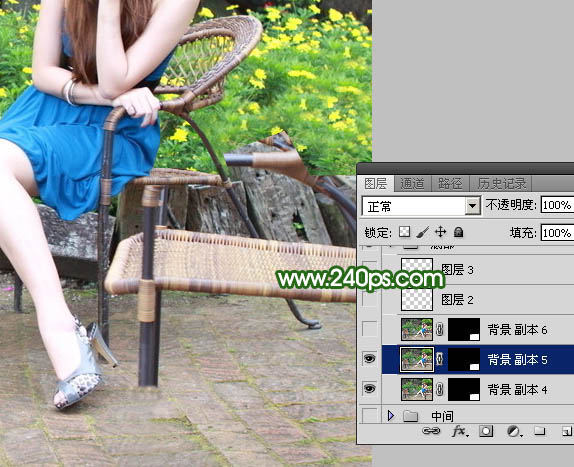Click the 不透明度 opacity value field

(x=557, y=205)
